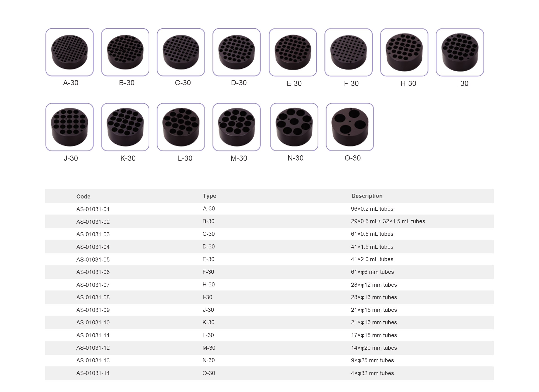Click the H-30 caption under its thumbnail
Viewport: 539px width, 392px height.
408,84
